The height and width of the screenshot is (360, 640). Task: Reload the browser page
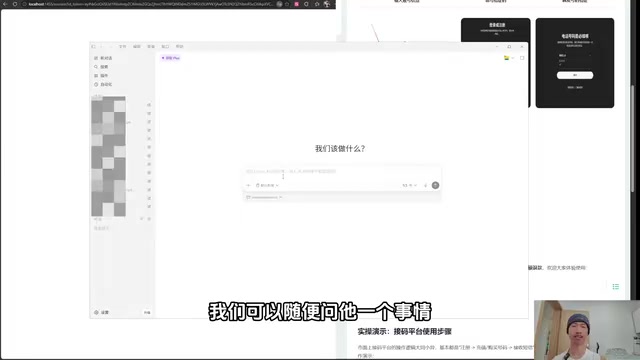click(15, 4)
